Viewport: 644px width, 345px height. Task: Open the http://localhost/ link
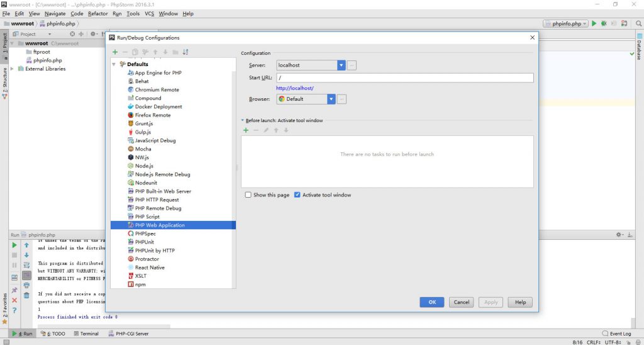(x=295, y=88)
